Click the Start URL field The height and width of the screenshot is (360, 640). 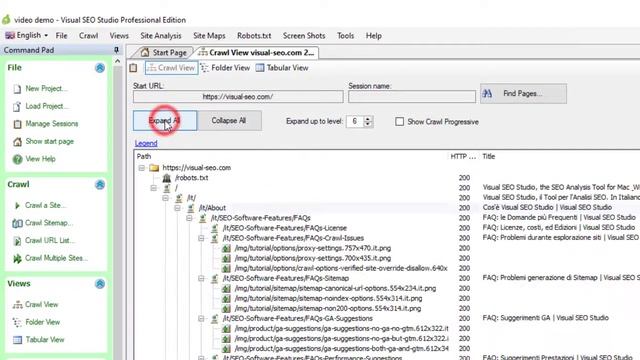tap(238, 97)
